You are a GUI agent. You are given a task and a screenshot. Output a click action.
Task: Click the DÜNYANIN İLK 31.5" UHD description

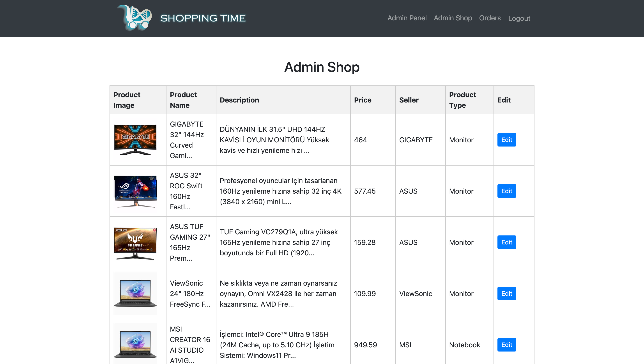274,140
